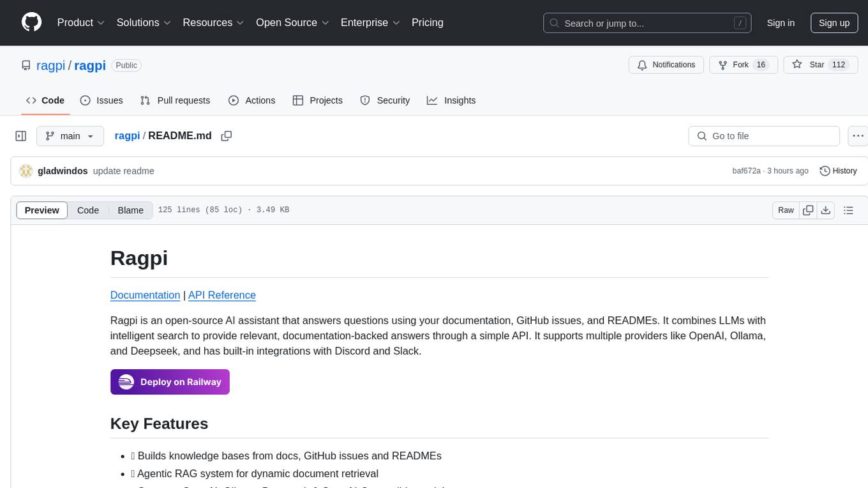View the file History
Image resolution: width=868 pixels, height=488 pixels.
(x=838, y=171)
